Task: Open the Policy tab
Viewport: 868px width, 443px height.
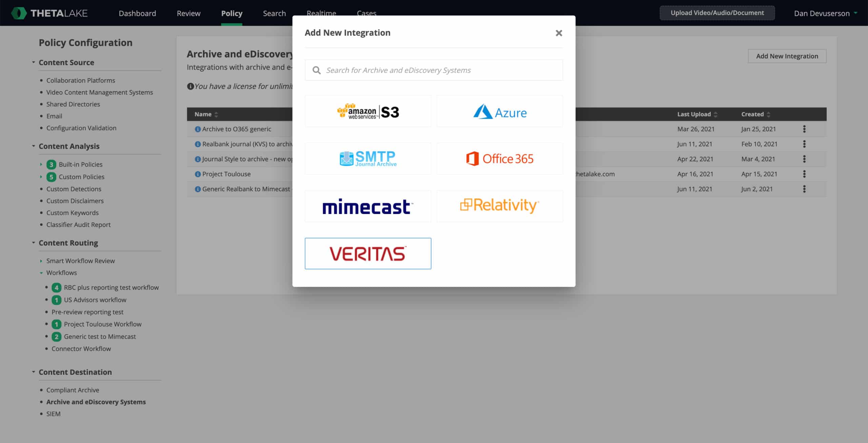Action: tap(232, 13)
